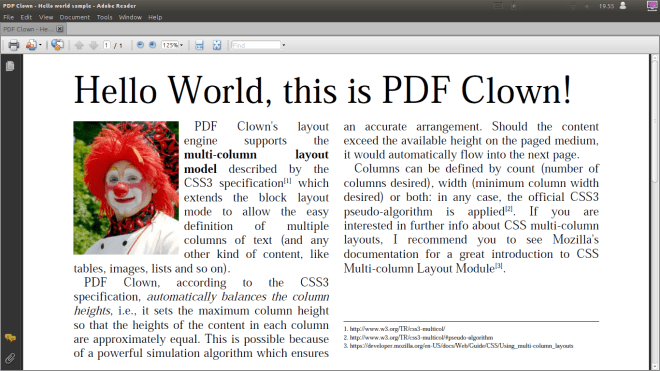The width and height of the screenshot is (660, 371).
Task: Open the Edit menu
Action: coord(26,17)
